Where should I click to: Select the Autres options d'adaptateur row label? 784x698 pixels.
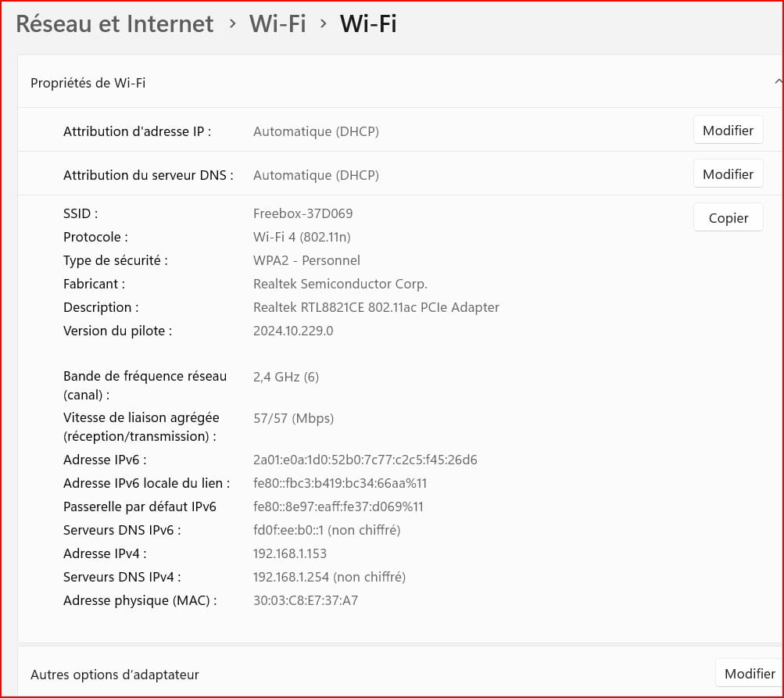(115, 675)
